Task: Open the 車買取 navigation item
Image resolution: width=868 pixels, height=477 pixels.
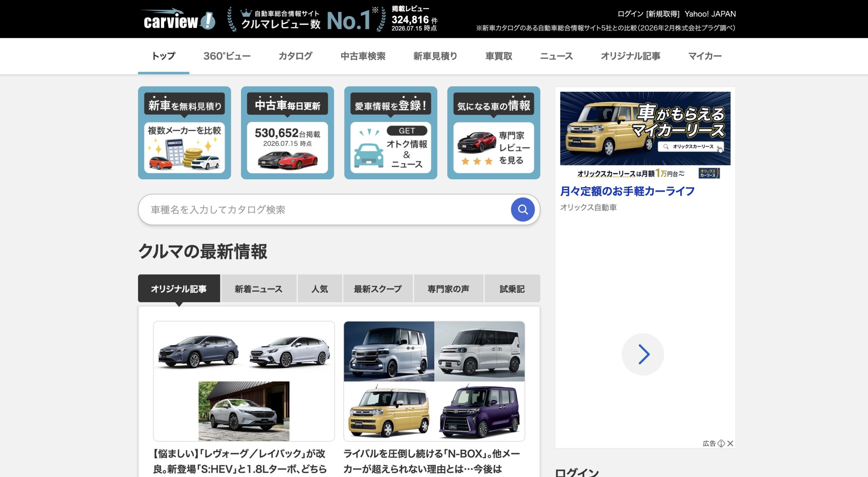Action: click(x=499, y=56)
